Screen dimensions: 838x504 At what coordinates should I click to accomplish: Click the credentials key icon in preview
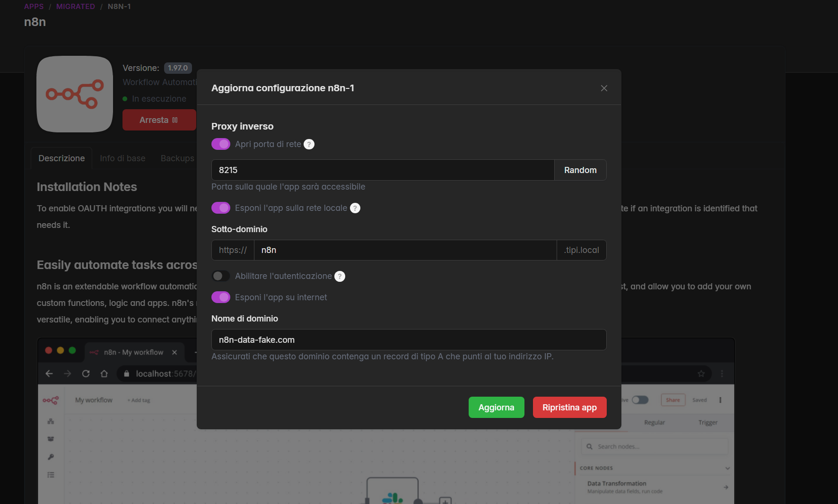[x=51, y=457]
